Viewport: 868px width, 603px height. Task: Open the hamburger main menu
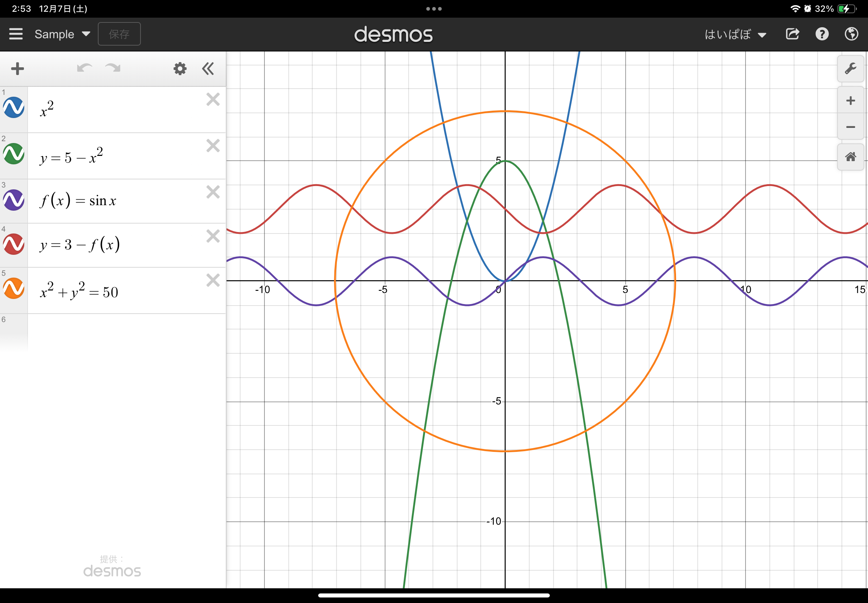(x=16, y=34)
